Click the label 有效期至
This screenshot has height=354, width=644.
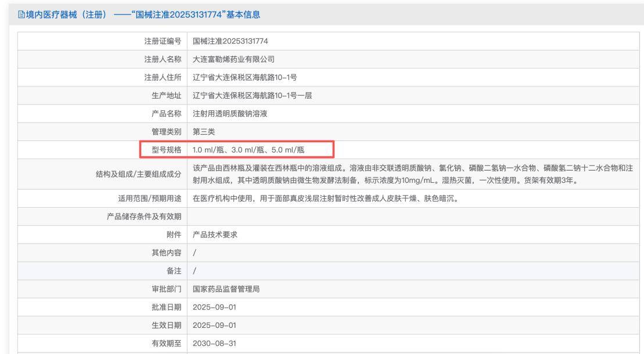coord(166,343)
